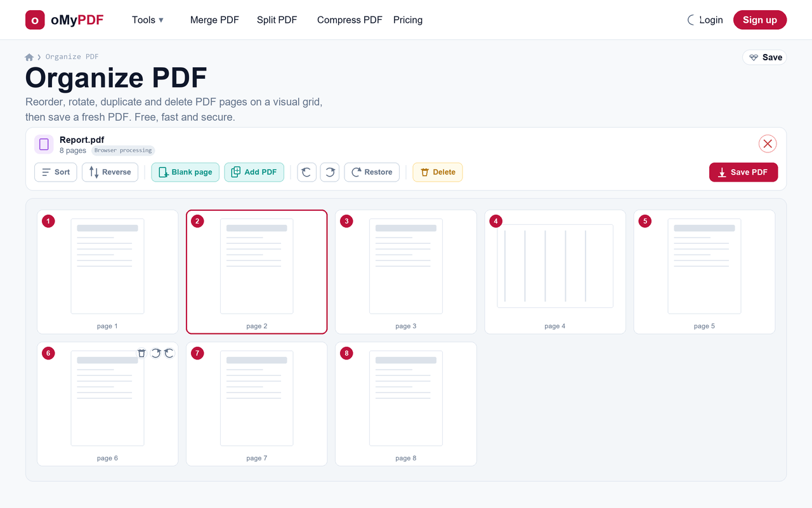The width and height of the screenshot is (812, 508).
Task: Click the home breadcrumb icon
Action: 29,57
